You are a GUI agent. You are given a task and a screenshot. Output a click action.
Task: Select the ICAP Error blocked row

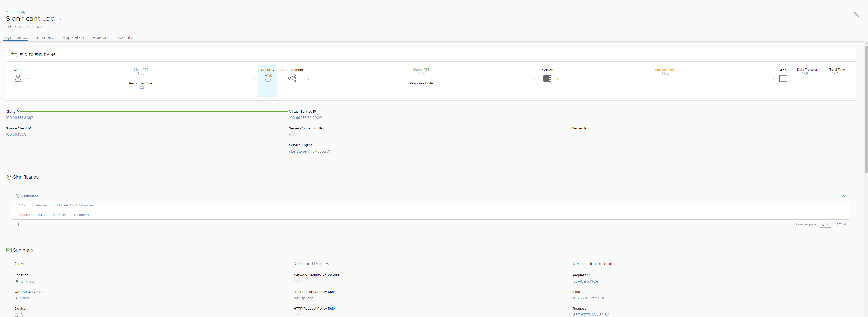[x=430, y=205]
